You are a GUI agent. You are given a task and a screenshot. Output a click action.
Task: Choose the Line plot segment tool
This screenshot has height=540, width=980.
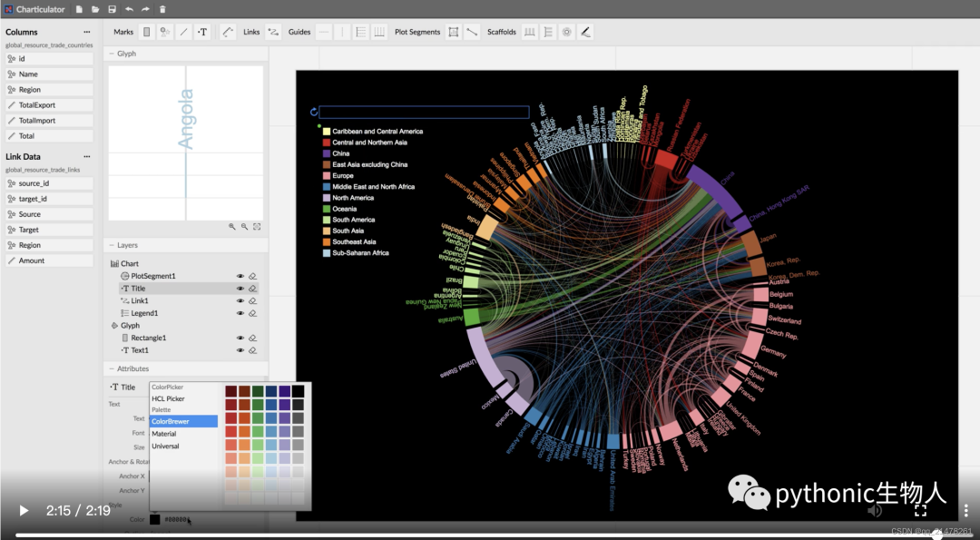click(472, 32)
